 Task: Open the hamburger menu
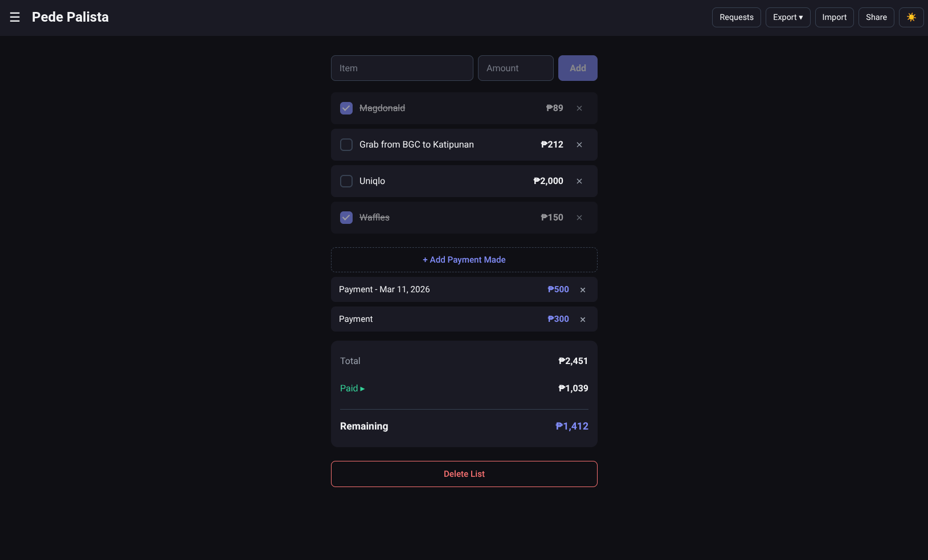point(15,17)
